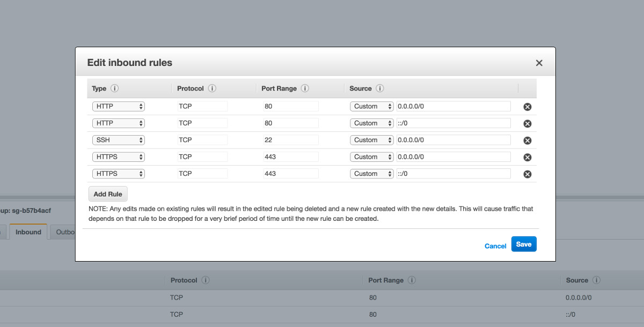Open the Type column info tooltip

tap(114, 88)
